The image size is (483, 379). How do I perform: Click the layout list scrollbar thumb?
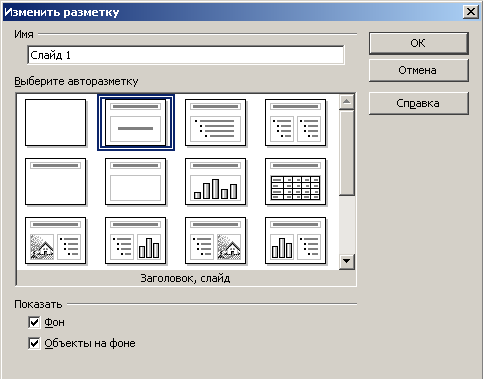347,152
